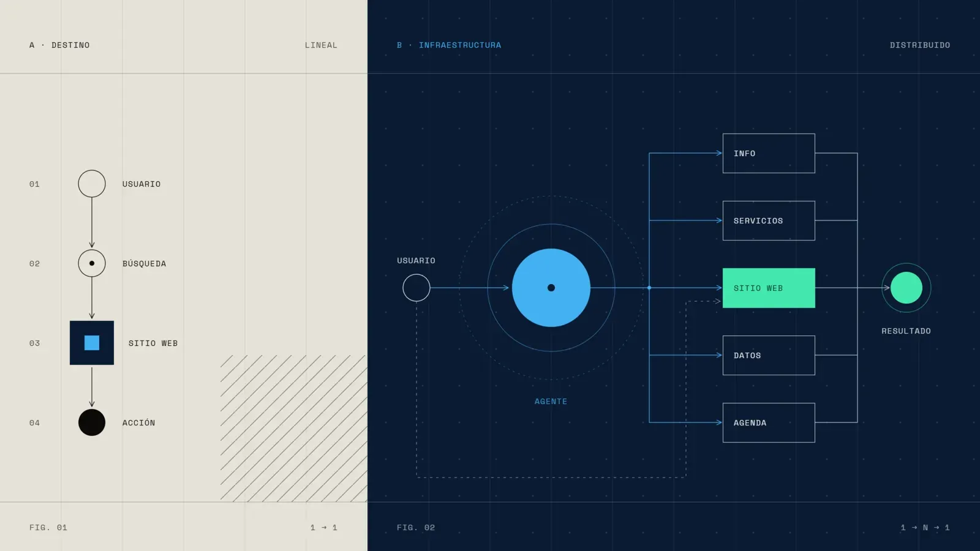This screenshot has height=551, width=980.
Task: Click the green Resultado circle
Action: point(907,288)
